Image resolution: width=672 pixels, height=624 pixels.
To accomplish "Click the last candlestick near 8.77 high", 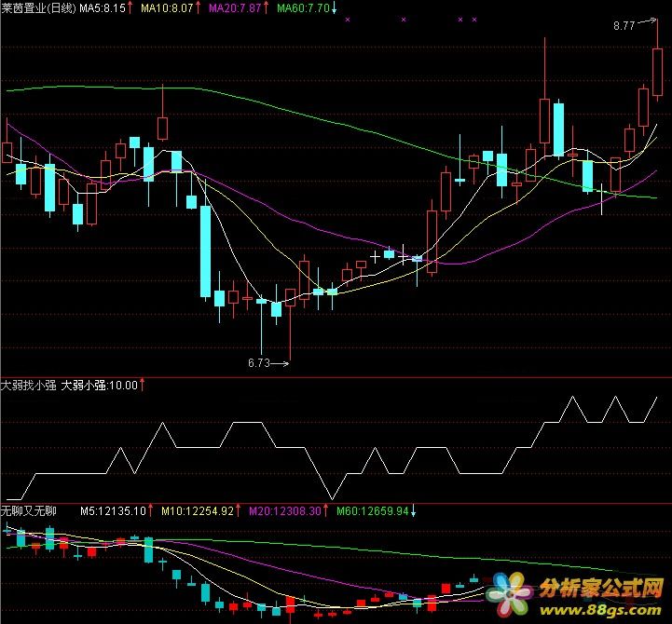I will pyautogui.click(x=657, y=72).
